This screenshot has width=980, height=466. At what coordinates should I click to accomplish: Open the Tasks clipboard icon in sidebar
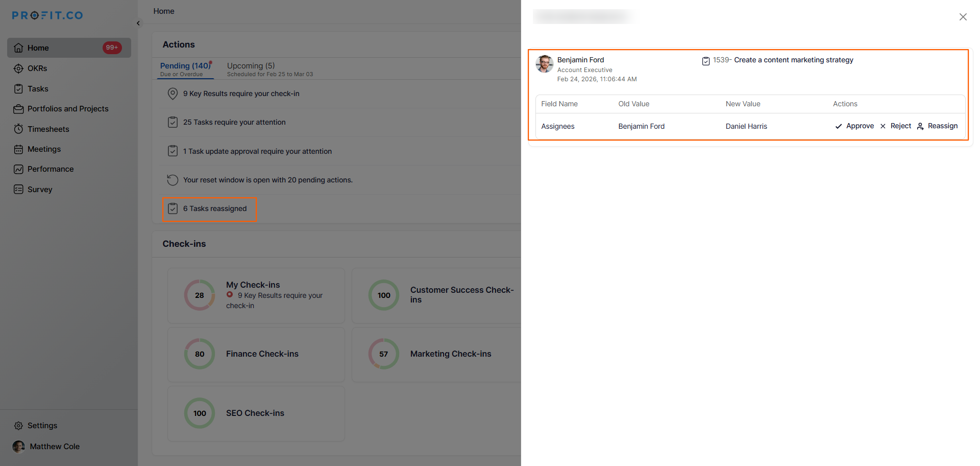click(19, 89)
